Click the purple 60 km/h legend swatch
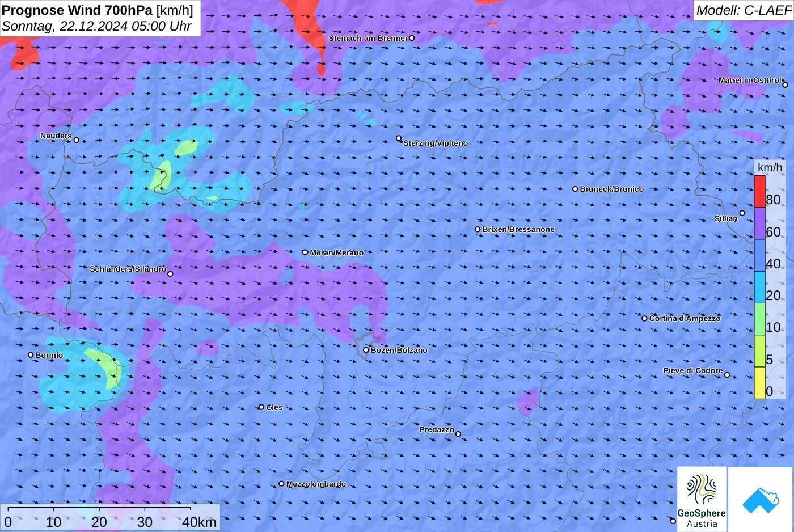The image size is (794, 532). [759, 223]
